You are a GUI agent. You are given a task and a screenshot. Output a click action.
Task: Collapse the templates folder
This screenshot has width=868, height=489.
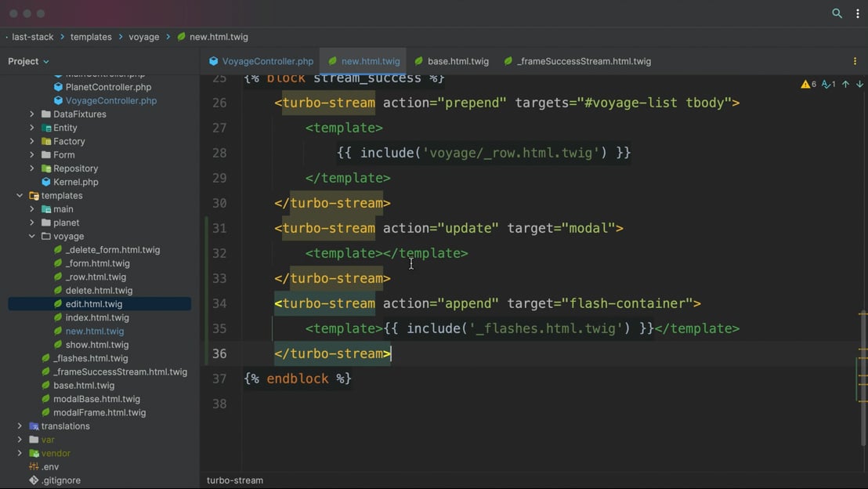tap(20, 196)
